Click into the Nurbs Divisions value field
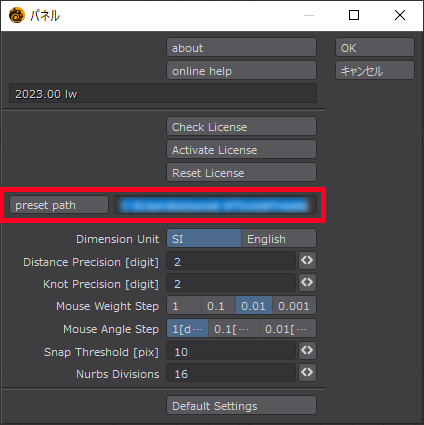Image resolution: width=424 pixels, height=425 pixels. click(231, 373)
